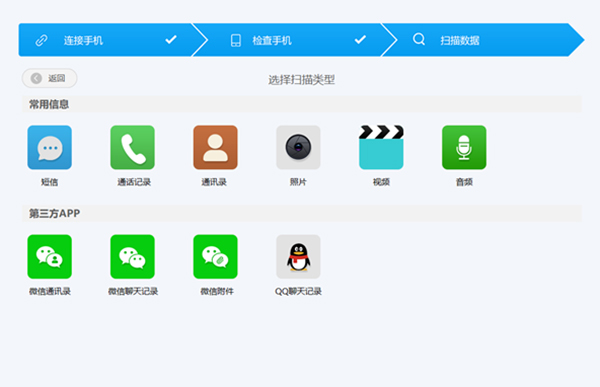
Task: Click the 音频 label text
Action: click(x=464, y=182)
